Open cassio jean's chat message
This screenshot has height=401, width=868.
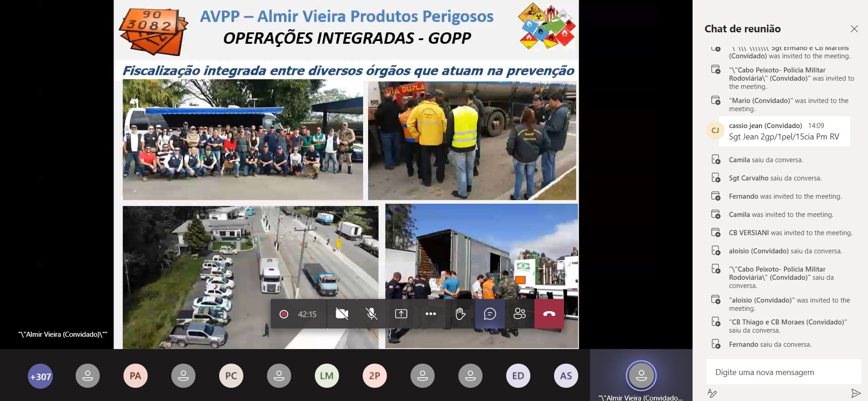pyautogui.click(x=784, y=132)
